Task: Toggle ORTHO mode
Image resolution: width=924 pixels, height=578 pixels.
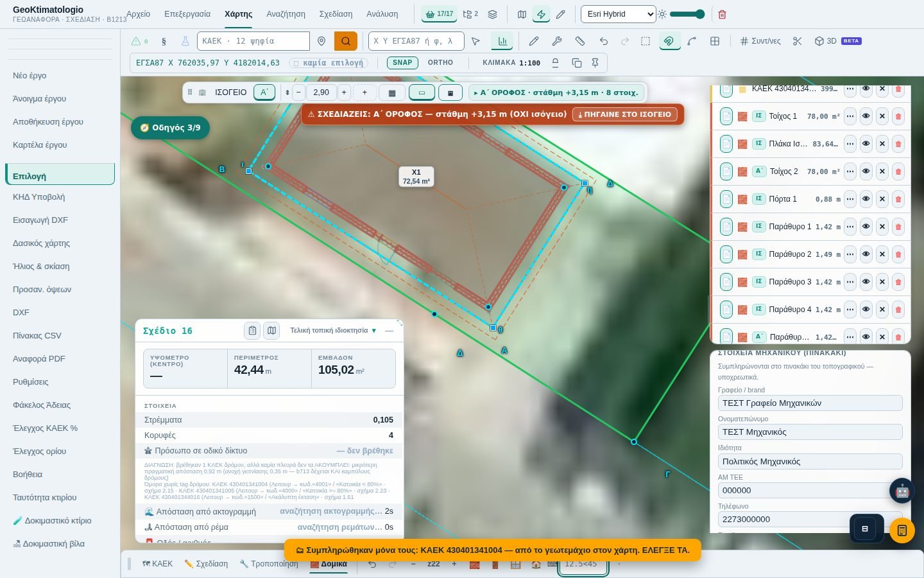Action: (x=440, y=63)
